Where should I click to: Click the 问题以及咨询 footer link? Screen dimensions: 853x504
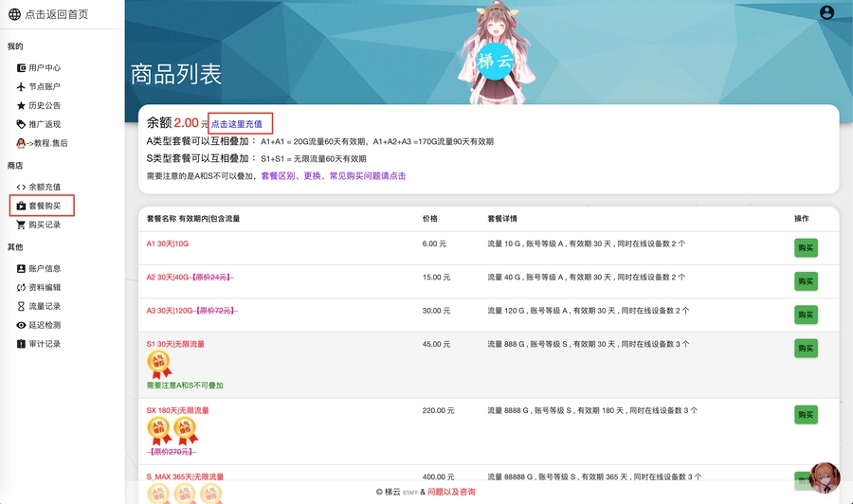click(x=451, y=493)
